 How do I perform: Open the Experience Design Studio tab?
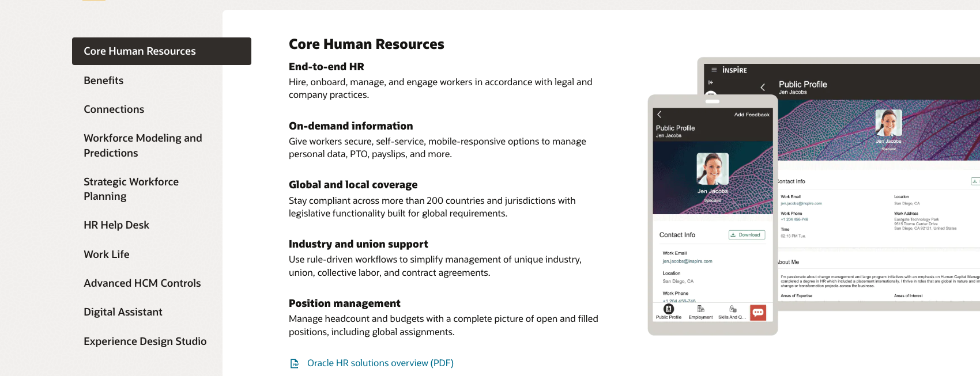click(145, 341)
